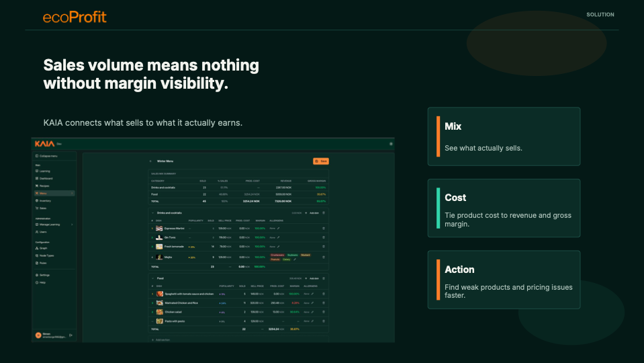The image size is (644, 363).
Task: Collapse the Drinks and cocktails section
Action: (153, 213)
